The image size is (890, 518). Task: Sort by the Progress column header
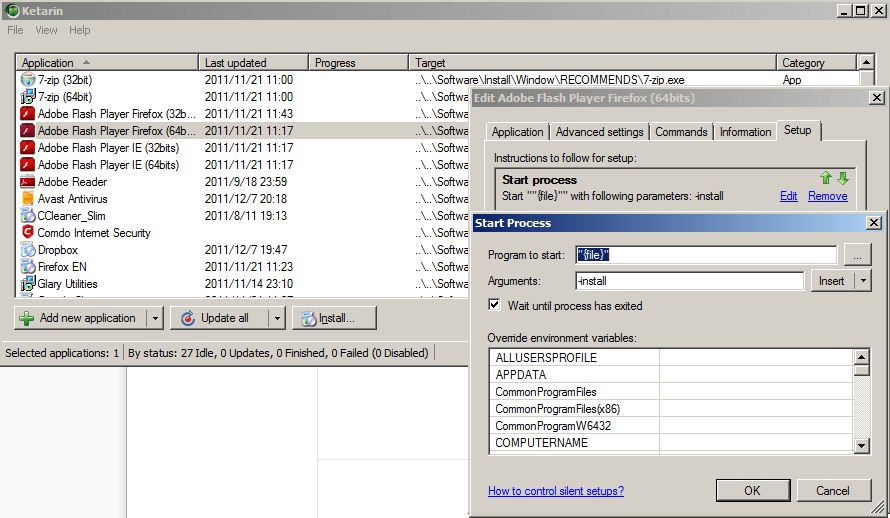358,62
